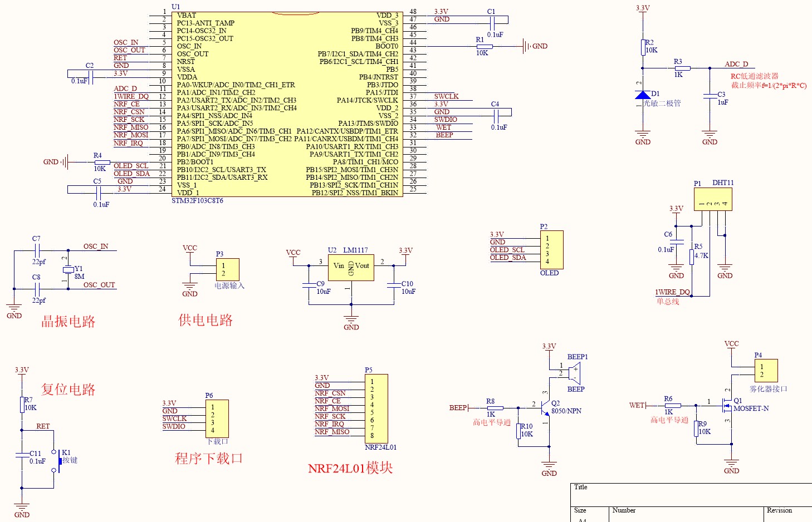The width and height of the screenshot is (812, 522).
Task: Select the P6 download header
Action: point(217,418)
